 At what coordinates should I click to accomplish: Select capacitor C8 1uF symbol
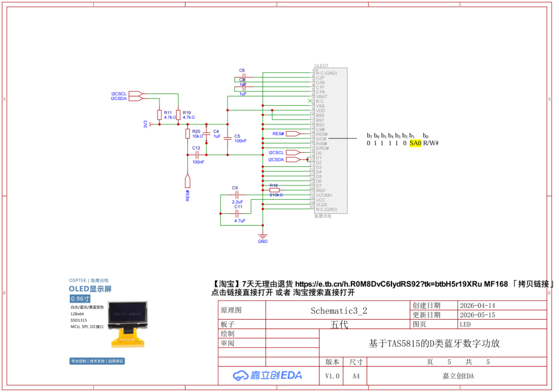pos(244,86)
